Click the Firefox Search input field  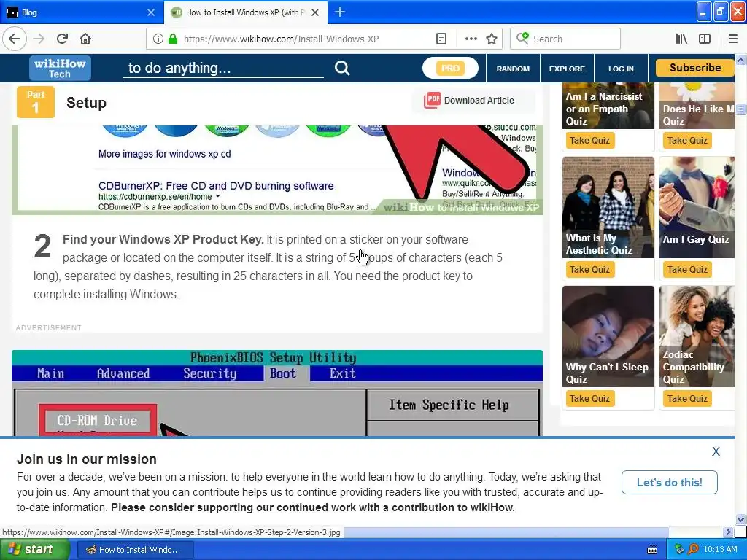click(x=565, y=39)
